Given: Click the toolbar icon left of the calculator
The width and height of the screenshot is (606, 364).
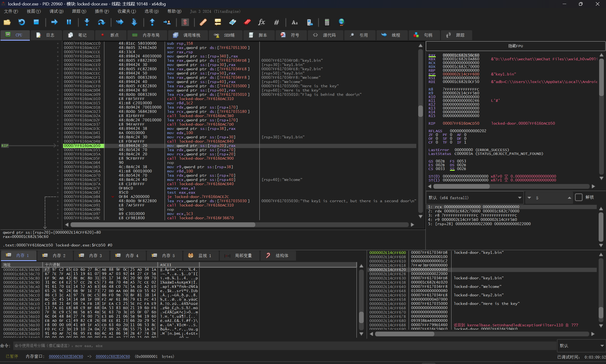Looking at the screenshot, I should (x=310, y=22).
